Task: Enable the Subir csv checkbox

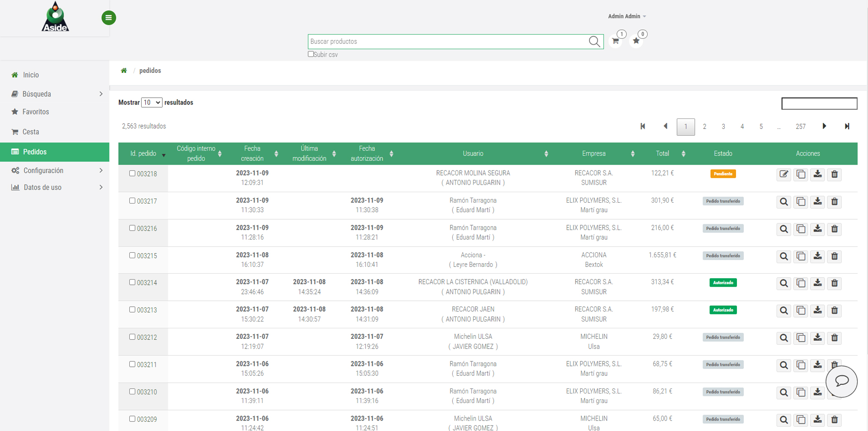Action: click(311, 54)
